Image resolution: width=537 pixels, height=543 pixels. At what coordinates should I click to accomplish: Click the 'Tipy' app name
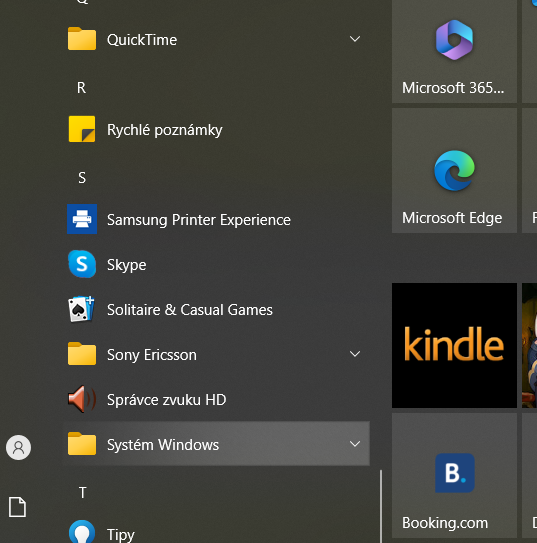point(120,535)
